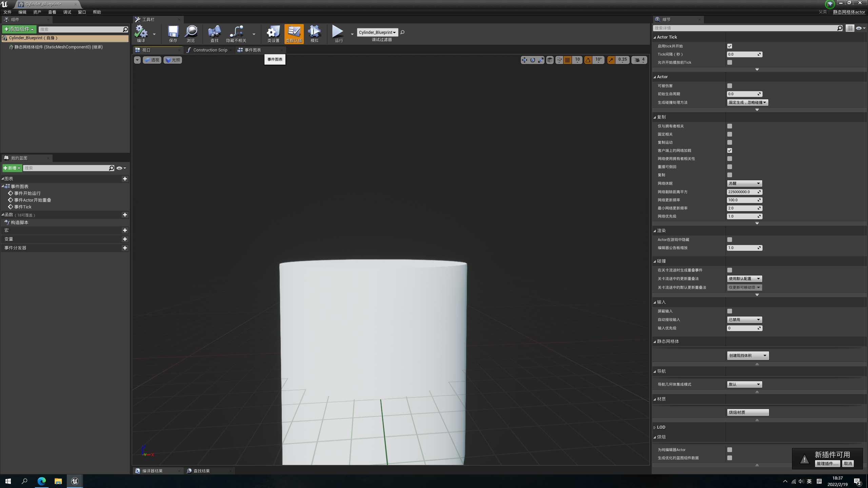The image size is (868, 488).
Task: Enable 仅与拥有者相关 checkbox
Action: (730, 126)
